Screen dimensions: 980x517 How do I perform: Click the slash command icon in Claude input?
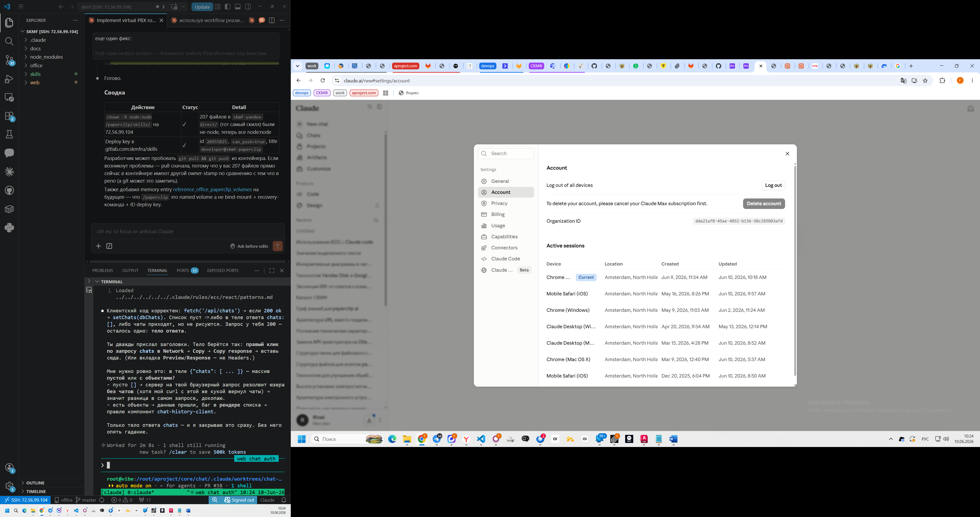click(109, 246)
